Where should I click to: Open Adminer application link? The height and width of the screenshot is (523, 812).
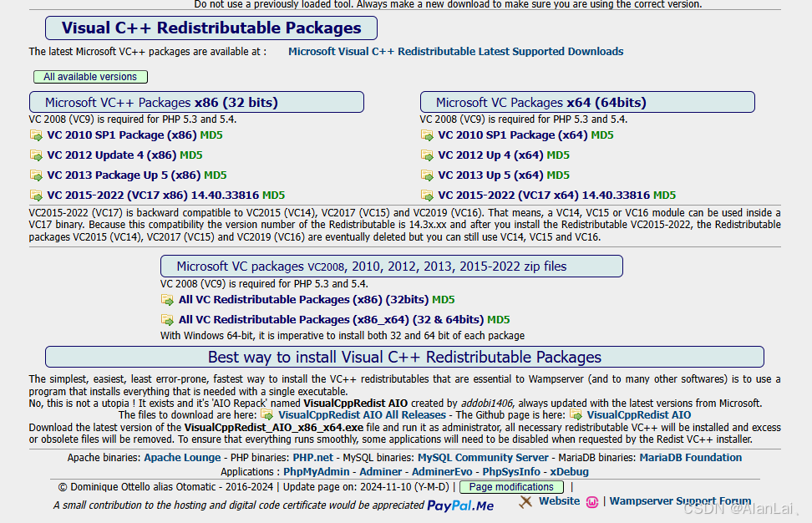coord(381,472)
